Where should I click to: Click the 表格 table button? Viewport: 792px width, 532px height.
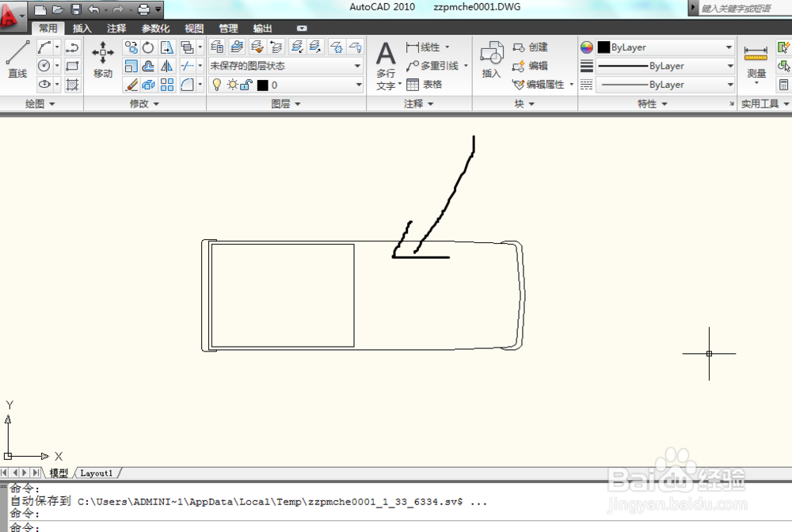425,85
